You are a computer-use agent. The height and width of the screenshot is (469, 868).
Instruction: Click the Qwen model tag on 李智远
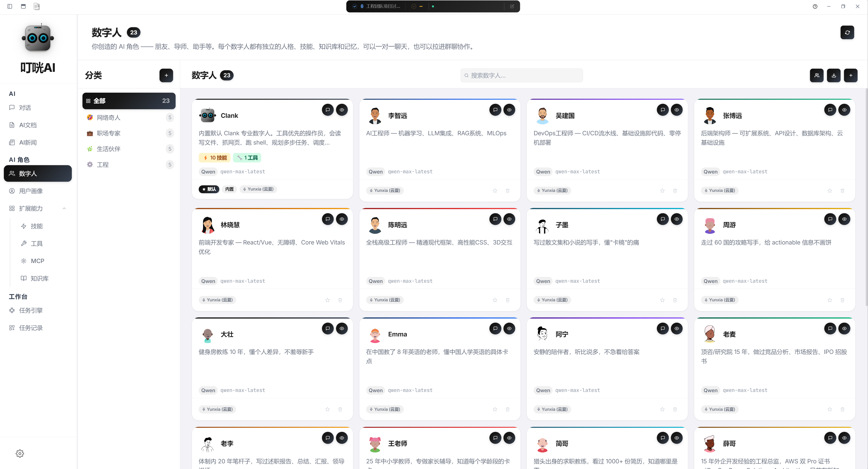coord(375,172)
